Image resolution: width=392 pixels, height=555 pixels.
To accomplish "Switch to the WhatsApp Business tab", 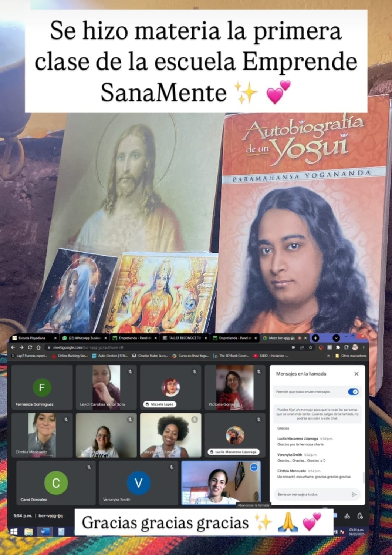I will tap(84, 338).
